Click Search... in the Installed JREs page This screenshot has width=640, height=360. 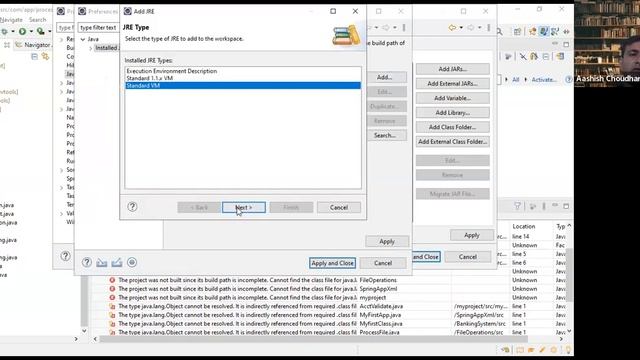(x=387, y=135)
